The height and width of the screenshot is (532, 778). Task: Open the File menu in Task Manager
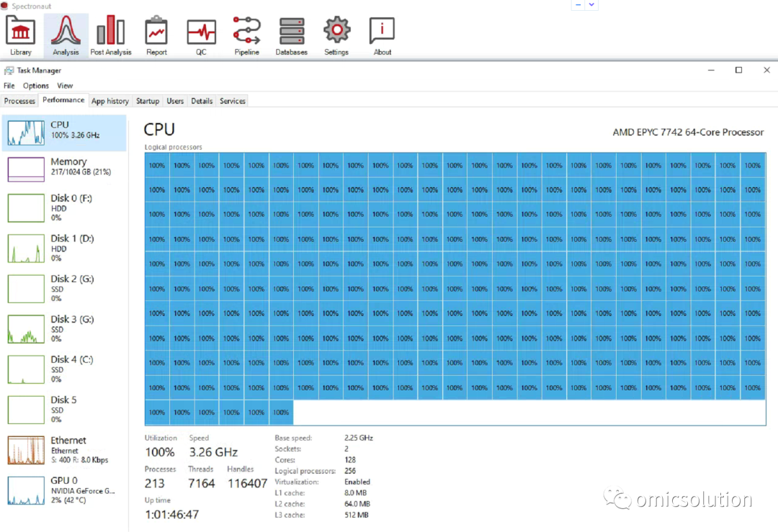(9, 86)
